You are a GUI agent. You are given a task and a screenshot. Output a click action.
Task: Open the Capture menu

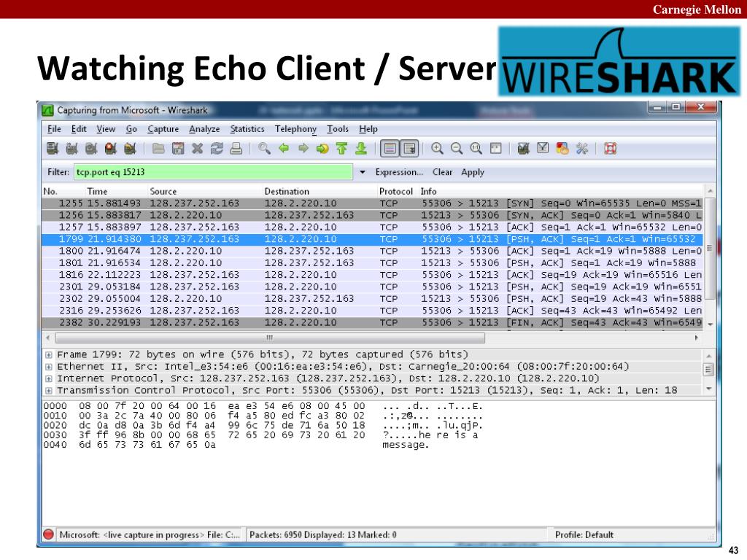(163, 129)
